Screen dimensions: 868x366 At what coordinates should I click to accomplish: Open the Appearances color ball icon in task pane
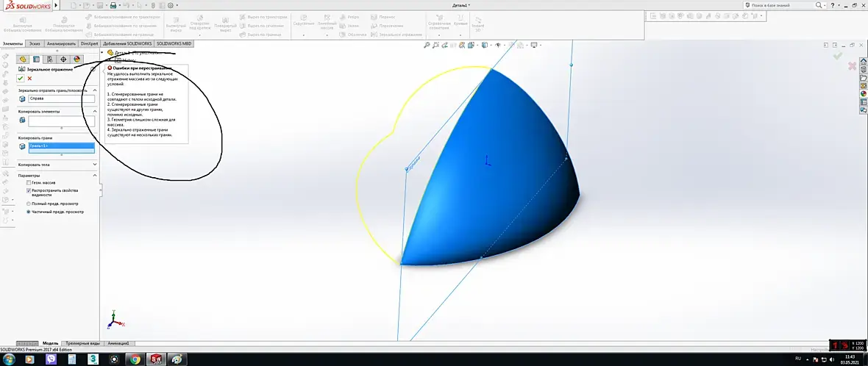(x=863, y=94)
